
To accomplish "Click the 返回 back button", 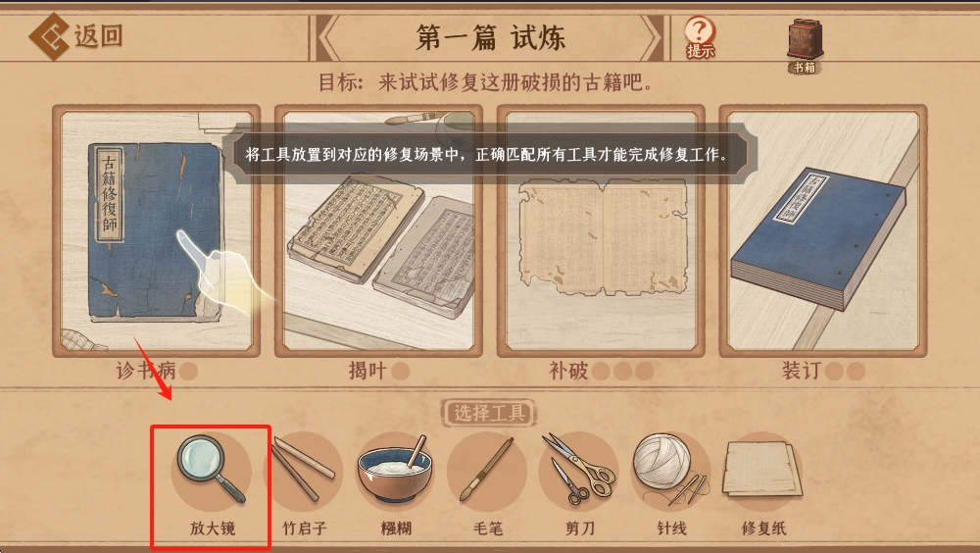I will 75,36.
